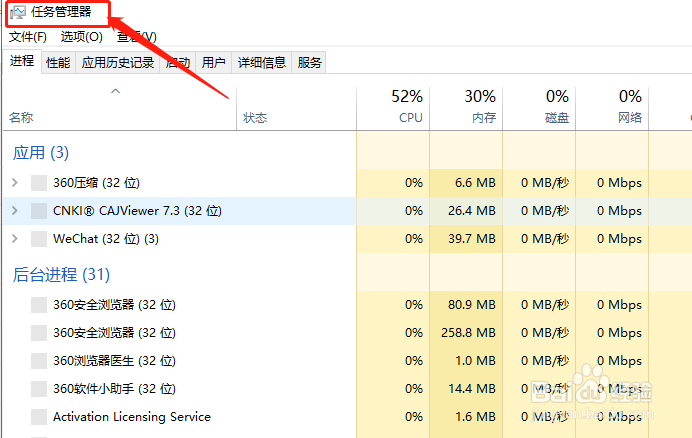
Task: Click the sort arrow above 名称 column
Action: 115,91
